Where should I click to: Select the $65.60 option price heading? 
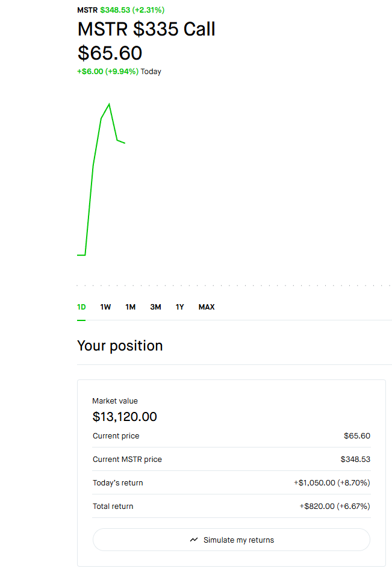point(110,53)
